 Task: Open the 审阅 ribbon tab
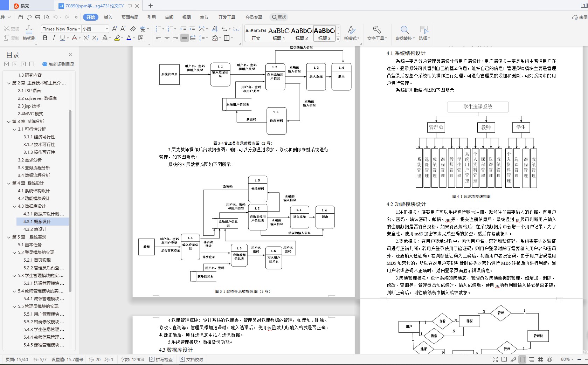click(169, 17)
